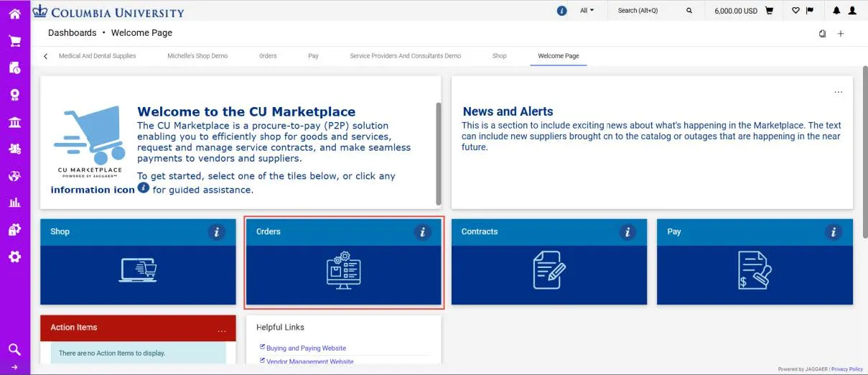Switch to the Orders tab

point(268,56)
